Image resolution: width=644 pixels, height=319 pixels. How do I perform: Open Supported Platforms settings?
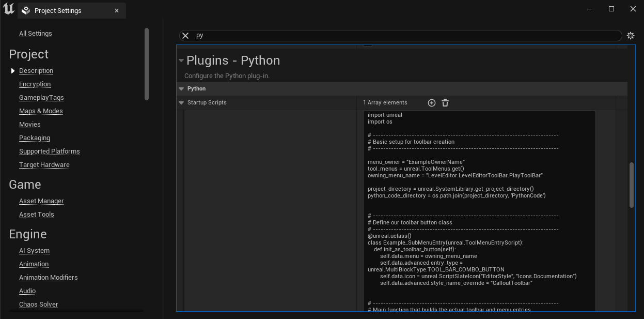[50, 151]
